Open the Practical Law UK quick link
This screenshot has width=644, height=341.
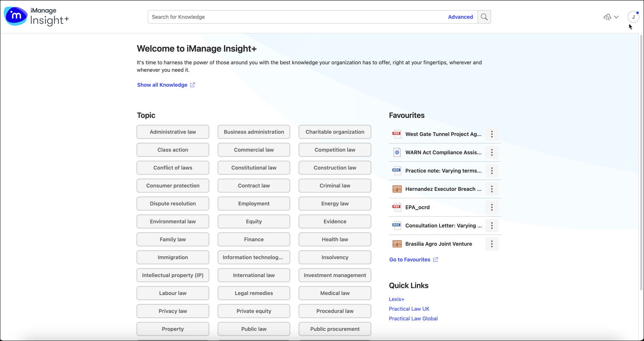(x=409, y=309)
